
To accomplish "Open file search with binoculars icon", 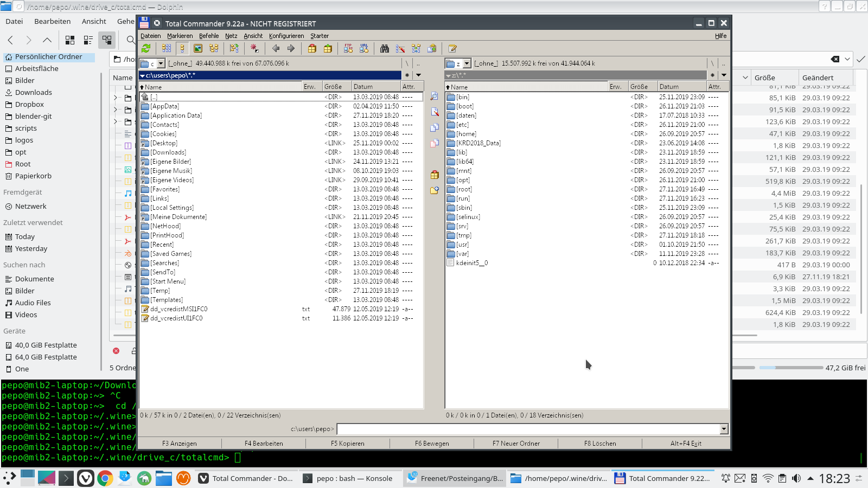I will click(385, 48).
